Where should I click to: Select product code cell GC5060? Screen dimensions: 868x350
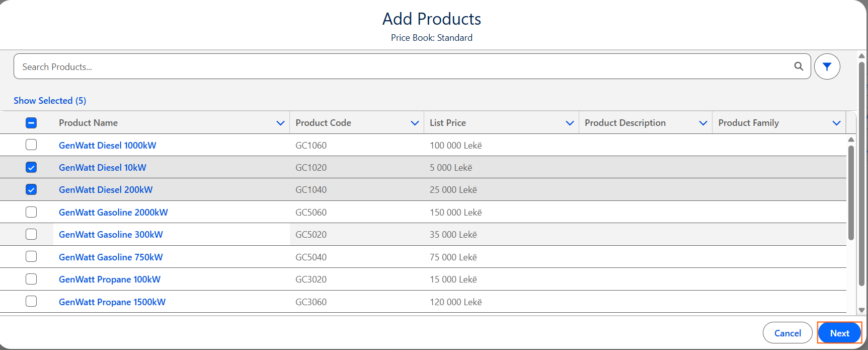pos(311,212)
